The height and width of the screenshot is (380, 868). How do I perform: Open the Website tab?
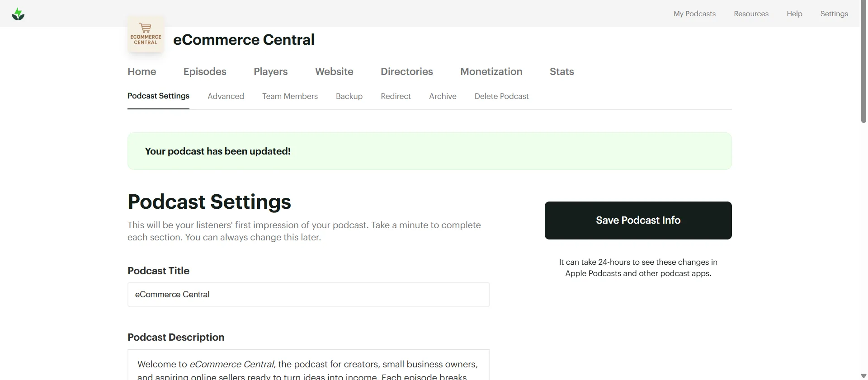[334, 71]
